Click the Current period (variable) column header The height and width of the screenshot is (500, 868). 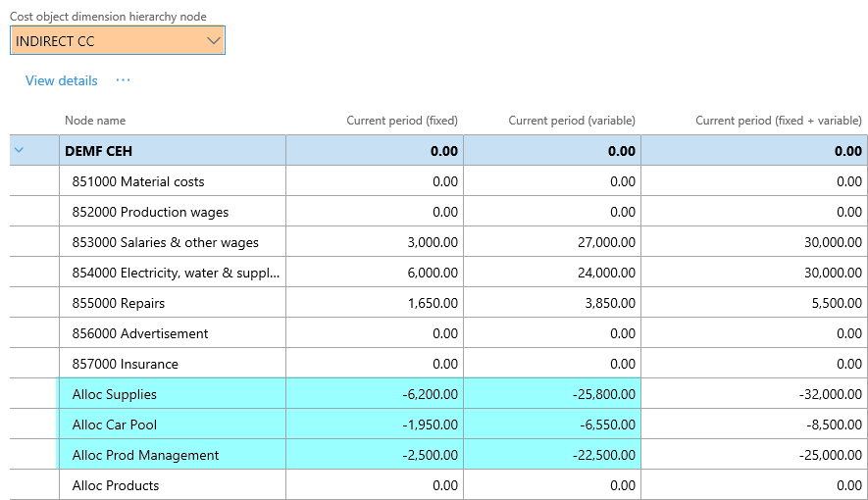[571, 121]
